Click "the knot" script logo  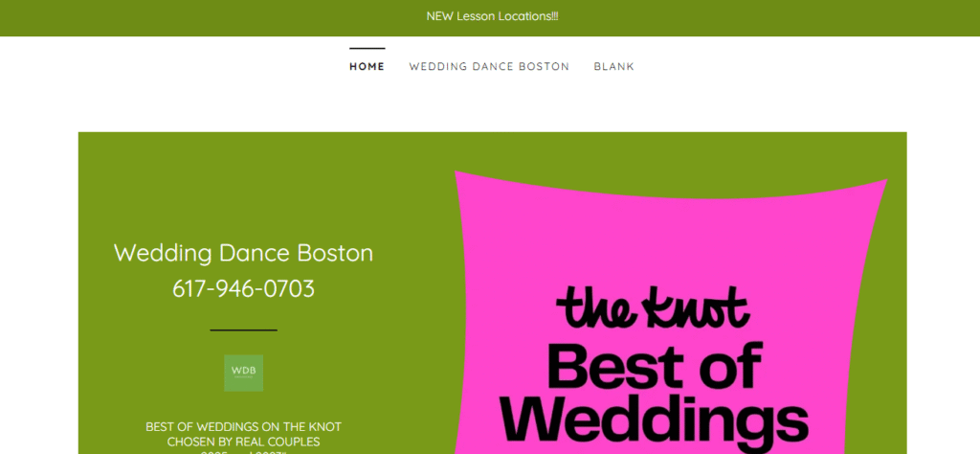click(x=653, y=306)
